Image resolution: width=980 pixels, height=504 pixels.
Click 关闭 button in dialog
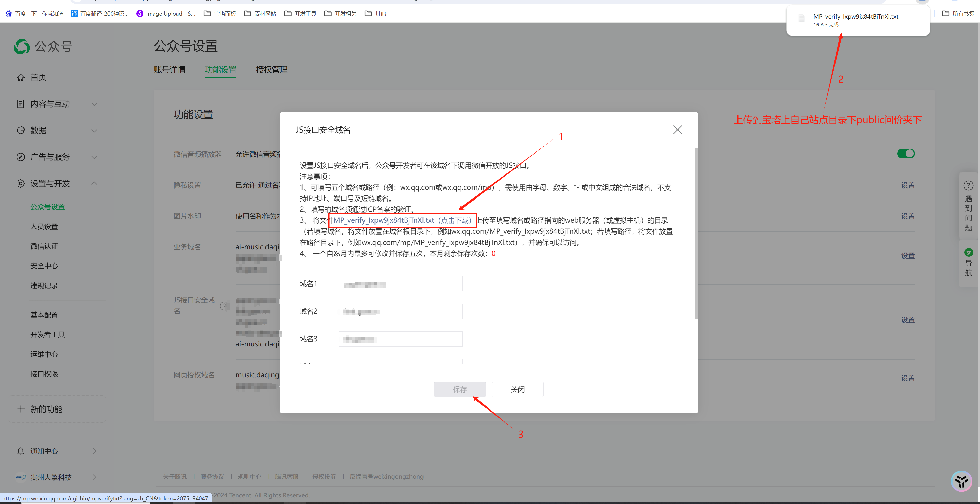click(x=517, y=389)
